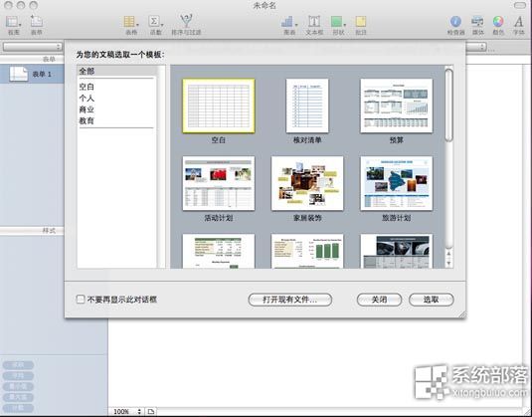This screenshot has height=417, width=532.
Task: Choose the 预算 template thumbnail
Action: pyautogui.click(x=397, y=105)
